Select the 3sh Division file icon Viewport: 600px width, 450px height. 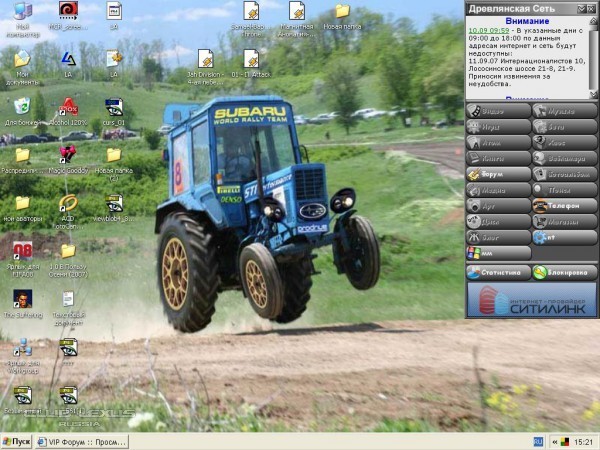[x=205, y=67]
